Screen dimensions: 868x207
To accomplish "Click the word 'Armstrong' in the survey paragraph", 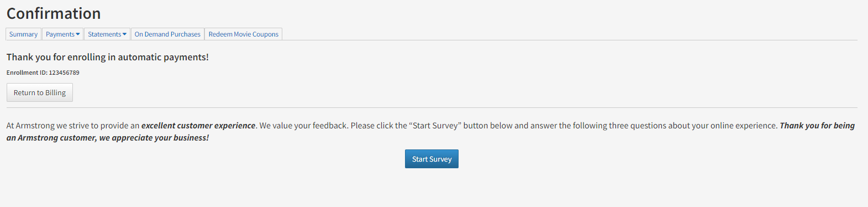I will (x=35, y=126).
